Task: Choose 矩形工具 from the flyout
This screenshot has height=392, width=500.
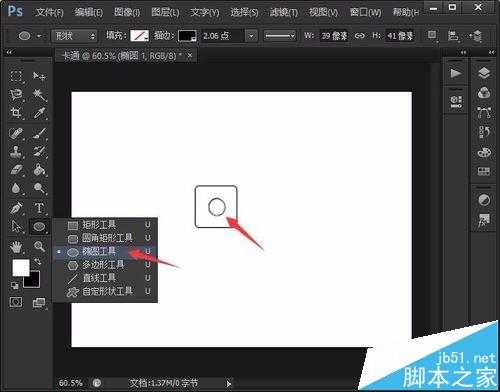Action: [106, 225]
